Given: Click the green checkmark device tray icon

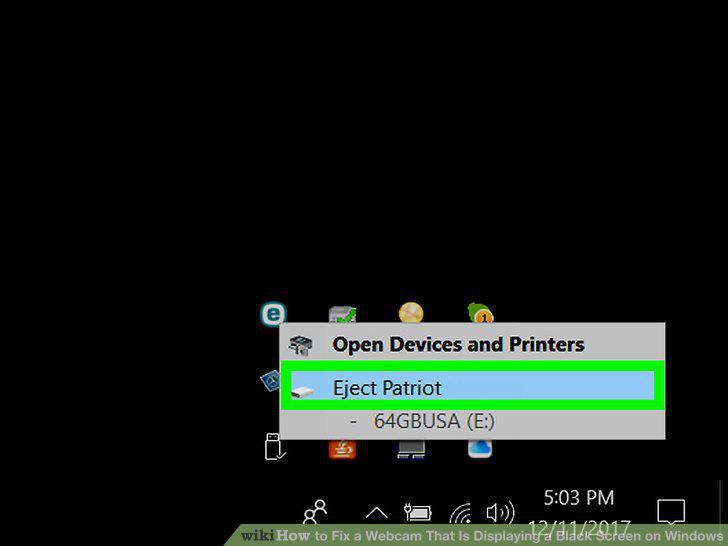Looking at the screenshot, I should (x=342, y=314).
